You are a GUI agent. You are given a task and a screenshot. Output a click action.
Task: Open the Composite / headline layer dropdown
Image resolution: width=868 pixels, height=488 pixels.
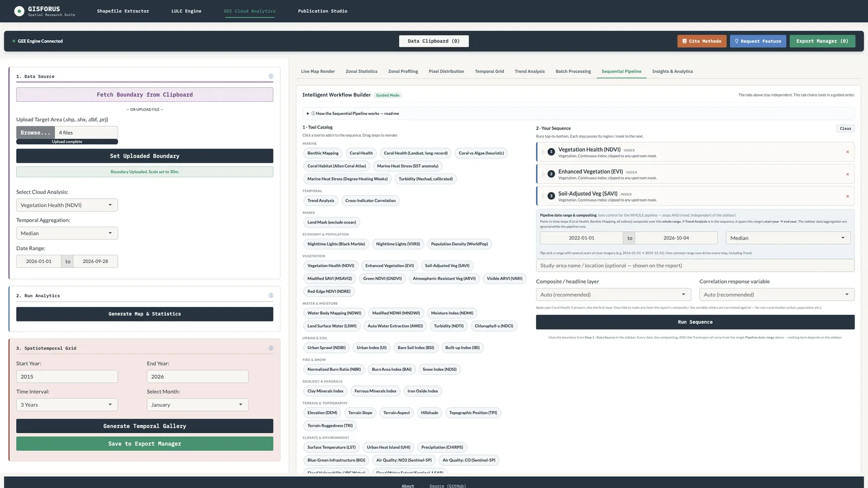click(x=614, y=294)
